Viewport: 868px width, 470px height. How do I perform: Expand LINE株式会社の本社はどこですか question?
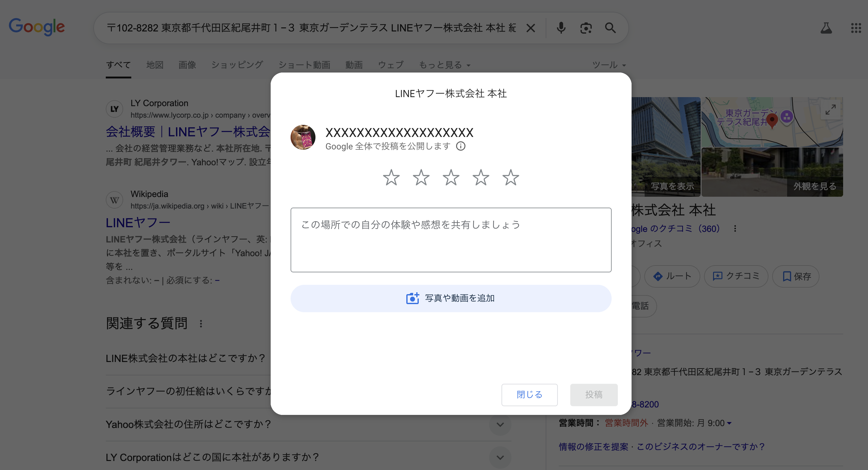pyautogui.click(x=186, y=358)
